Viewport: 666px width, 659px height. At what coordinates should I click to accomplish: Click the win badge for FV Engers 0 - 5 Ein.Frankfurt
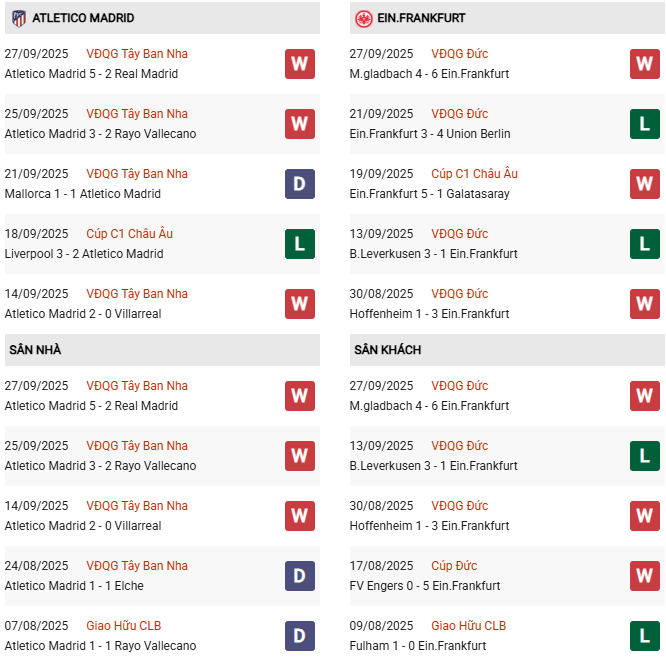tap(644, 576)
